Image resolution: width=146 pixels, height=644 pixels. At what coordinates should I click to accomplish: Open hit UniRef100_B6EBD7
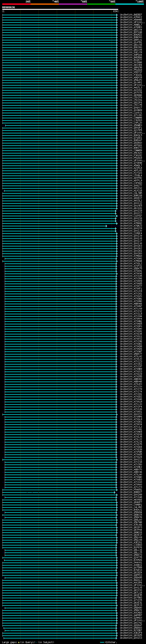coord(131,15)
